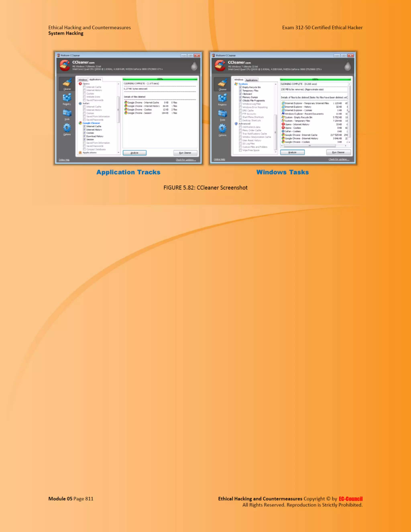Uncheck Empty Recycle Bin checkbox
Viewport: 411px width, 532px height.
click(x=240, y=87)
